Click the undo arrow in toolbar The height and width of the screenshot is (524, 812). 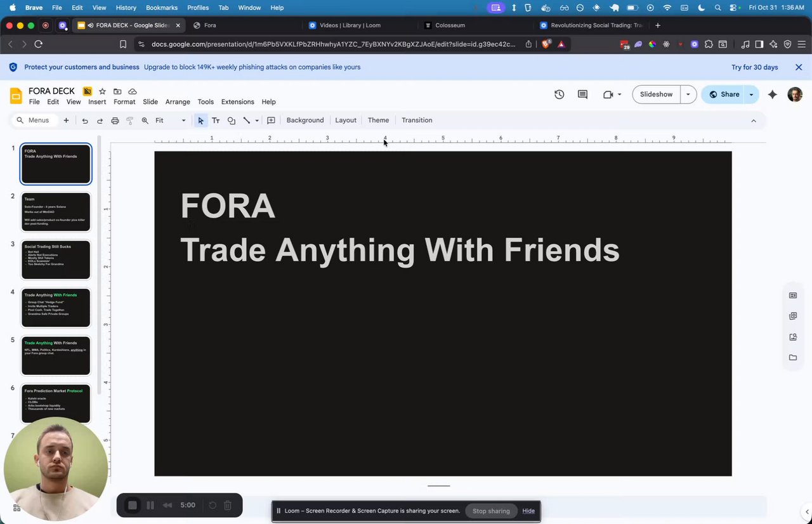click(x=84, y=121)
